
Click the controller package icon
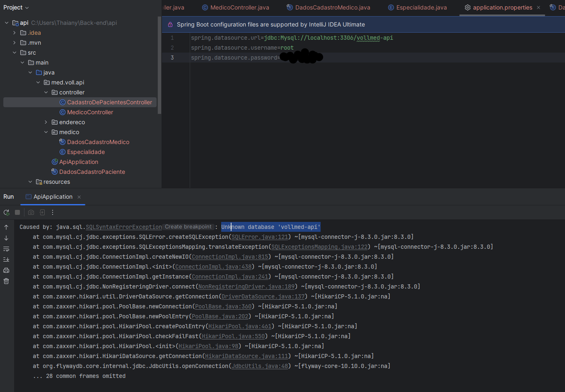click(x=55, y=92)
